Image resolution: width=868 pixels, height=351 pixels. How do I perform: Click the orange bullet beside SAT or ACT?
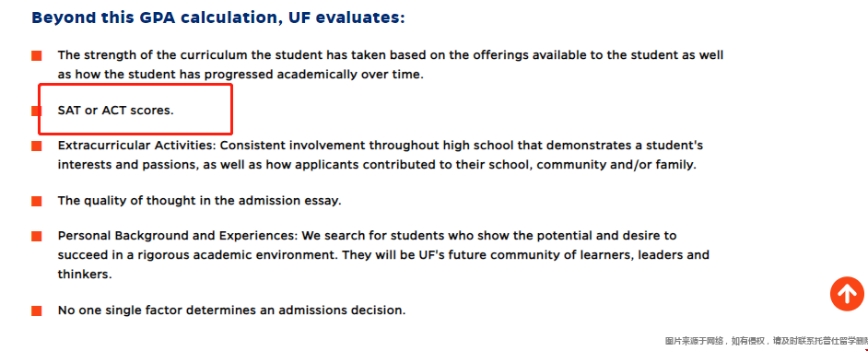point(37,111)
